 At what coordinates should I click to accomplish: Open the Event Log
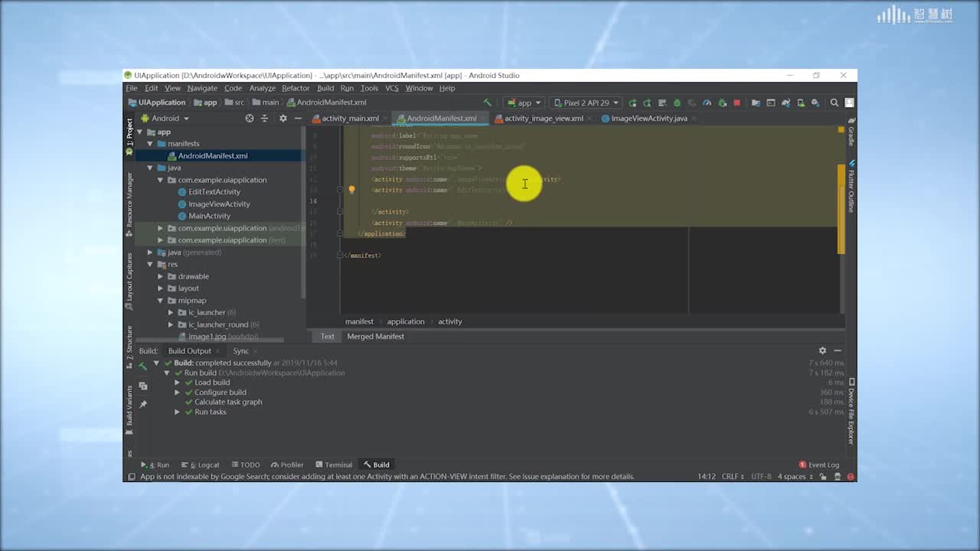pyautogui.click(x=818, y=465)
